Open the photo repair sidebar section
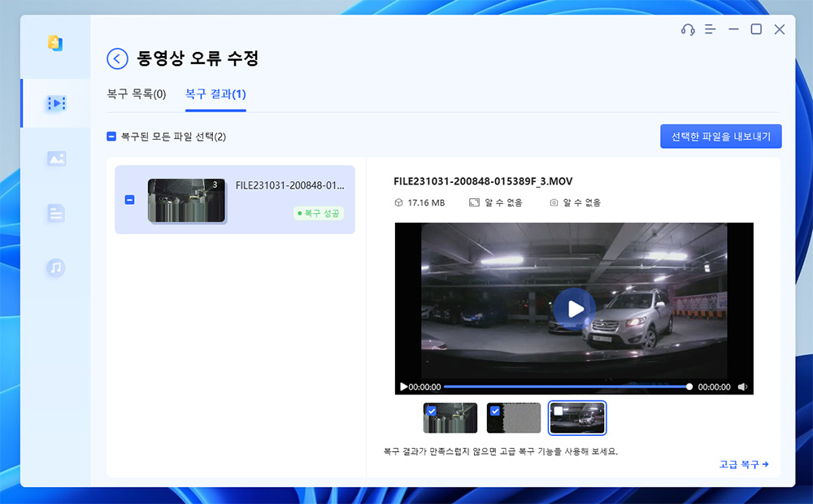This screenshot has height=504, width=813. 56,159
